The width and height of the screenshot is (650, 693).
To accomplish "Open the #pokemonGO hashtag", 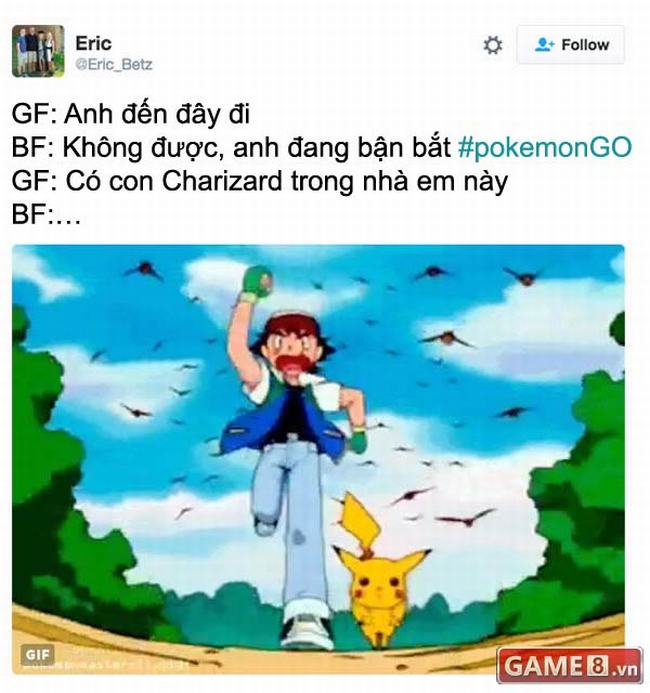I will pos(545,148).
